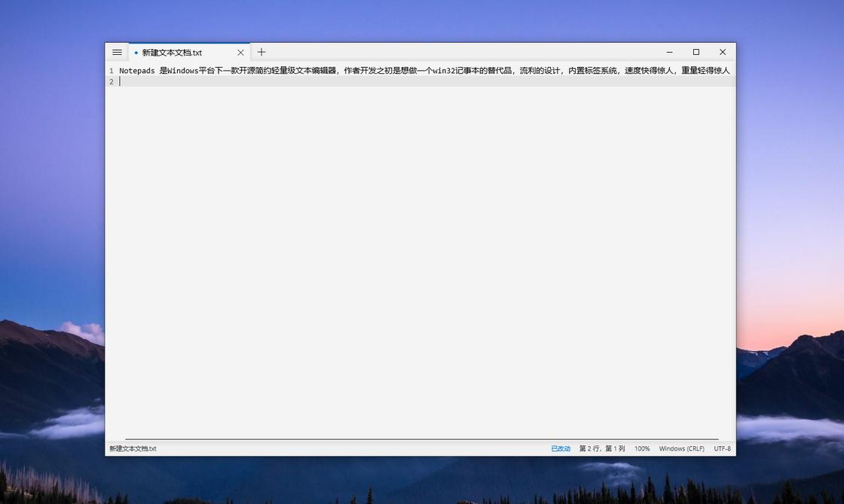Open the 第 2 行, 第 1 列 position indicator

(x=601, y=448)
